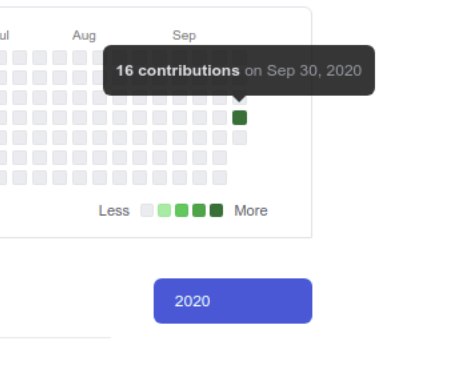Select the pale green legend swatch next to gray
Image resolution: width=456 pixels, height=380 pixels.
pyautogui.click(x=164, y=211)
